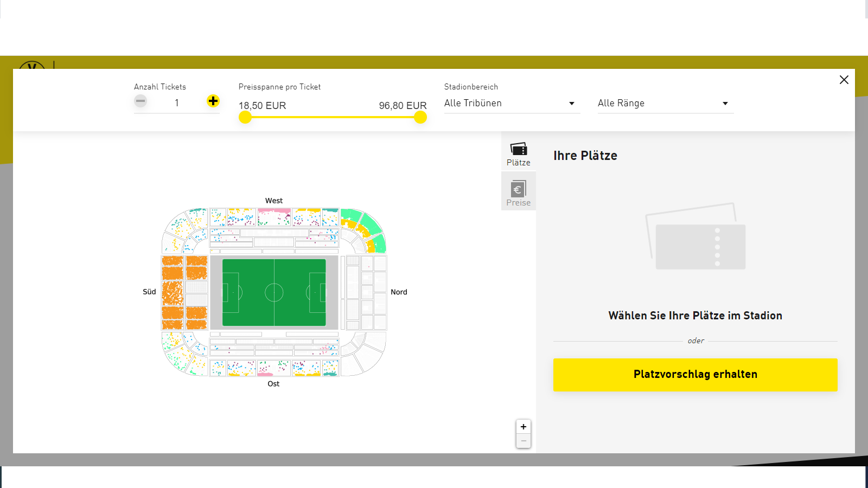Decrease ticket count with the minus icon
The height and width of the screenshot is (488, 868).
[x=141, y=101]
